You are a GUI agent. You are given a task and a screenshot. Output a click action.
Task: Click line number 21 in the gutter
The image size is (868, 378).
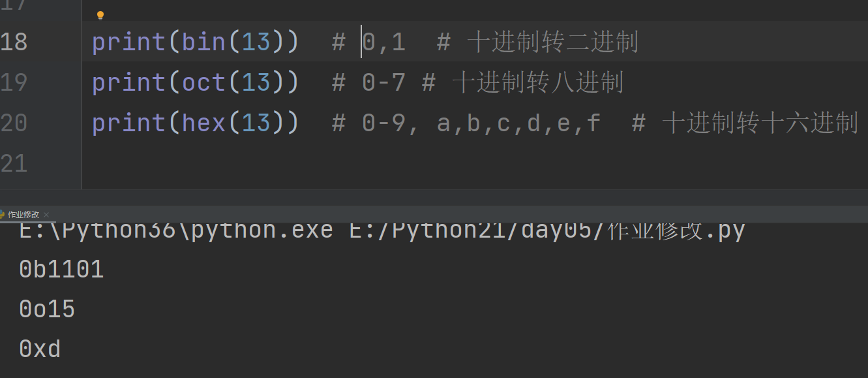(x=14, y=163)
